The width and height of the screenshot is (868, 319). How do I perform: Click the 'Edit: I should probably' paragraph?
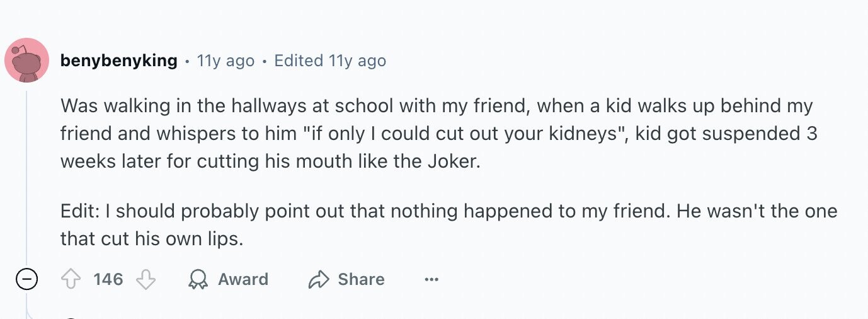[x=449, y=224]
